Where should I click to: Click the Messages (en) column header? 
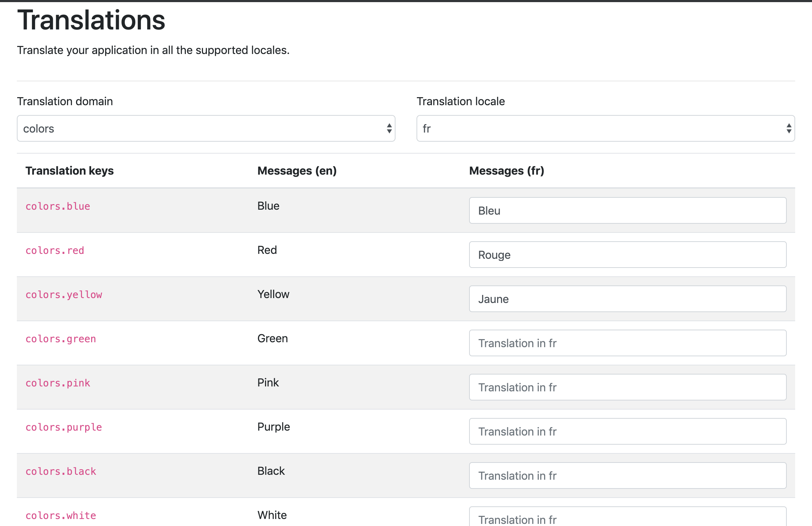coord(297,171)
